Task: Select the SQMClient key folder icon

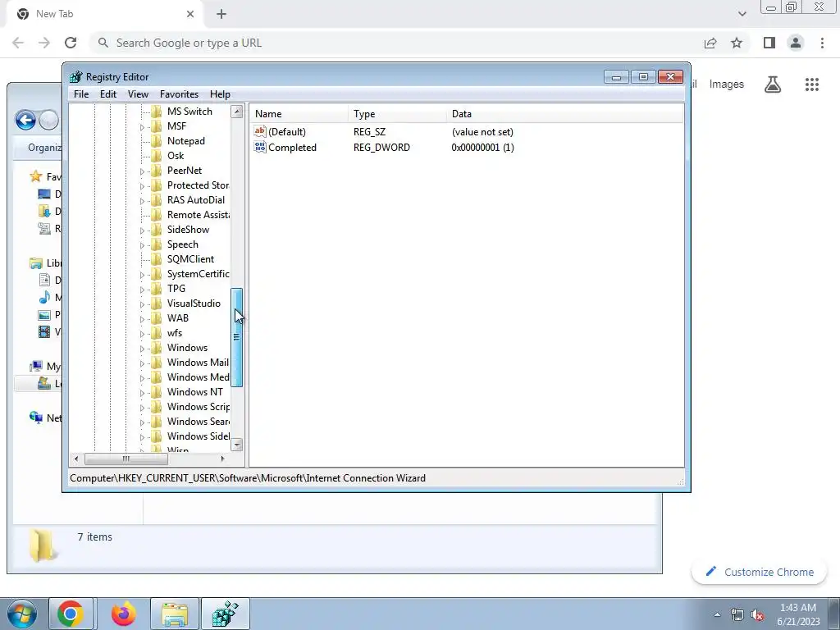Action: [x=157, y=259]
